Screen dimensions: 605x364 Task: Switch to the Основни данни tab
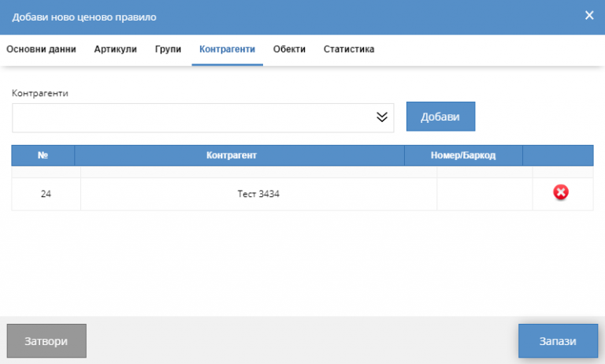click(x=41, y=49)
